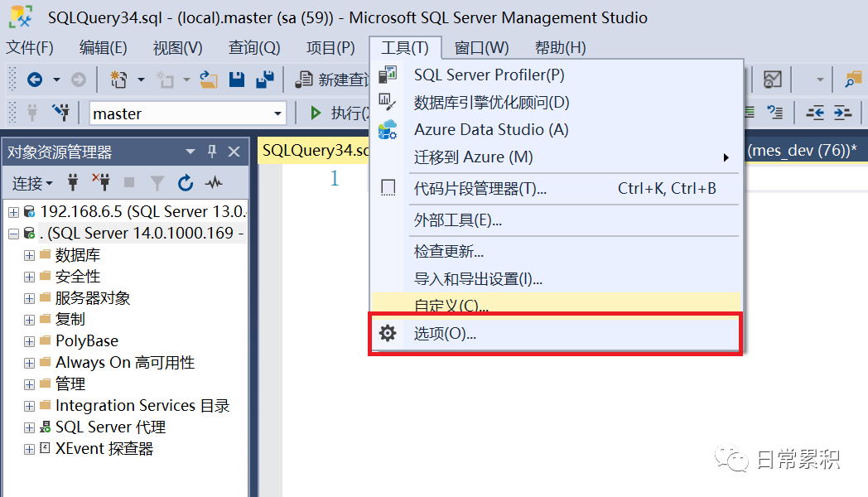The image size is (868, 497).
Task: Click the Connect plug icon in Object Explorer
Action: (x=73, y=182)
